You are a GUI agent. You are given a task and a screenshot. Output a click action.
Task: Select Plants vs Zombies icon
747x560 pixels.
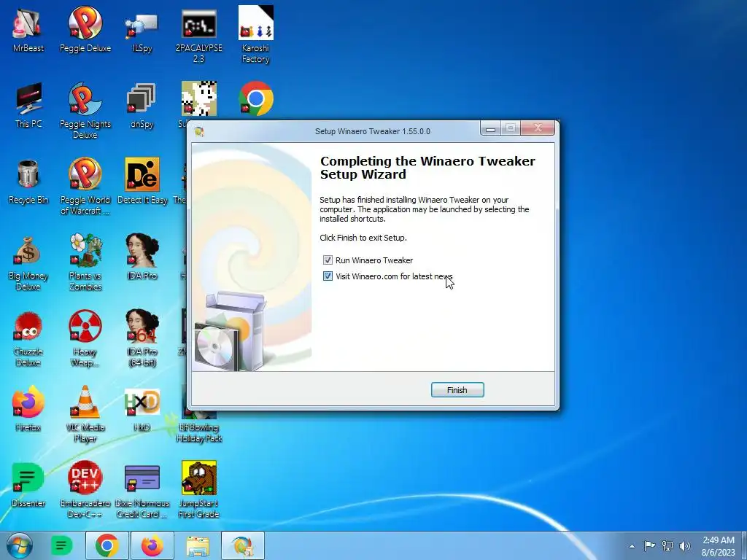(85, 262)
